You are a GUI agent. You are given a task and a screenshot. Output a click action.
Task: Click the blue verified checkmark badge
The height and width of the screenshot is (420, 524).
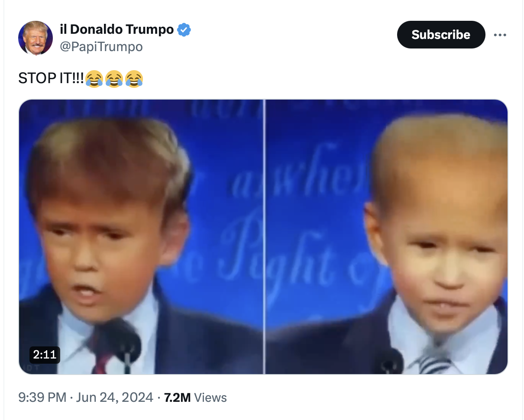(x=184, y=30)
